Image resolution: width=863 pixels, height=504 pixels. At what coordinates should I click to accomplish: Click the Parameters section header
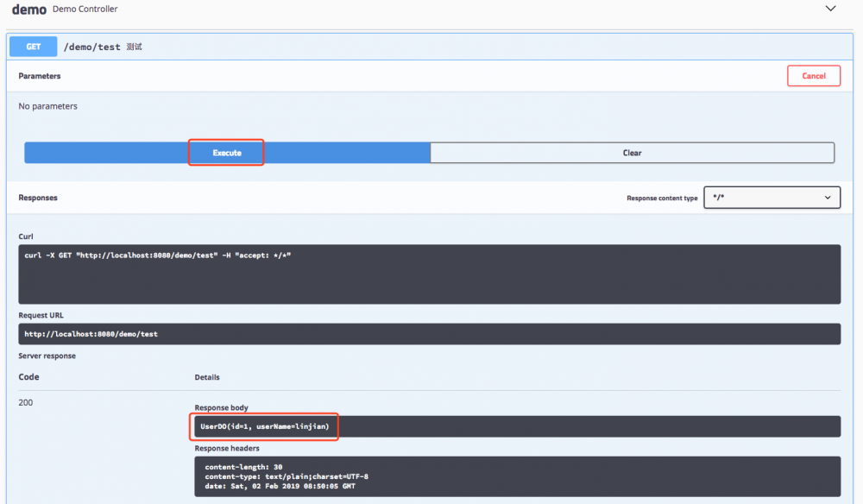(x=38, y=76)
